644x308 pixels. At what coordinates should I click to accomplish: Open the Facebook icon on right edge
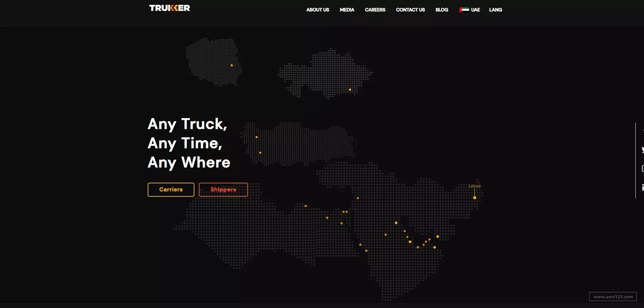tap(643, 131)
